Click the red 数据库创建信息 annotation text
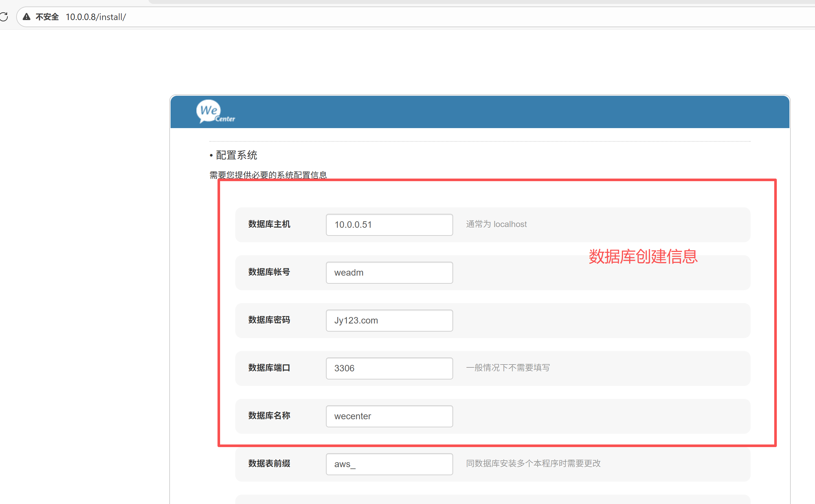Viewport: 815px width, 504px height. [643, 257]
